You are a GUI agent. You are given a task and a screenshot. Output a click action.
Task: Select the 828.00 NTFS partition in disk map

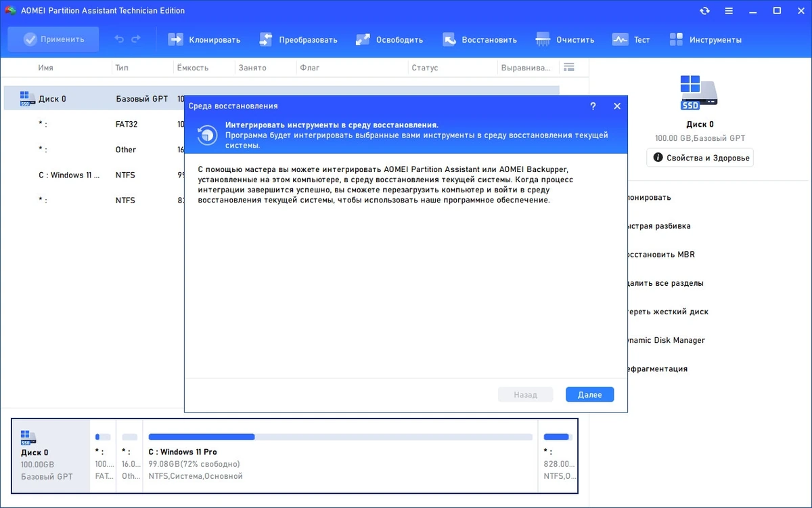(x=558, y=456)
